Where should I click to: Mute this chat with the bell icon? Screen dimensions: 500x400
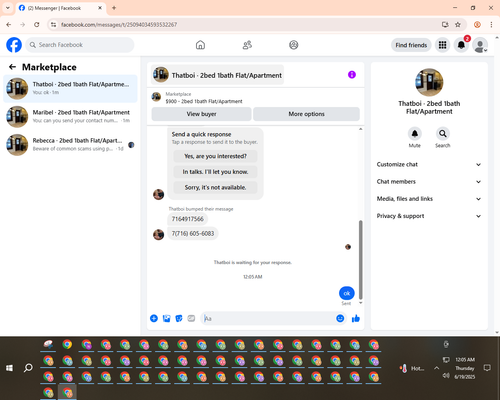(415, 134)
